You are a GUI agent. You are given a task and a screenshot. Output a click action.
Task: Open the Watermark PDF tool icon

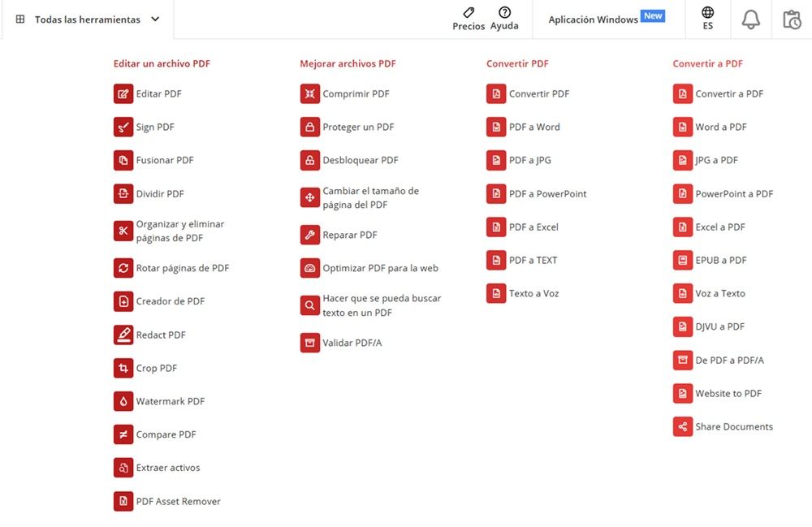123,400
